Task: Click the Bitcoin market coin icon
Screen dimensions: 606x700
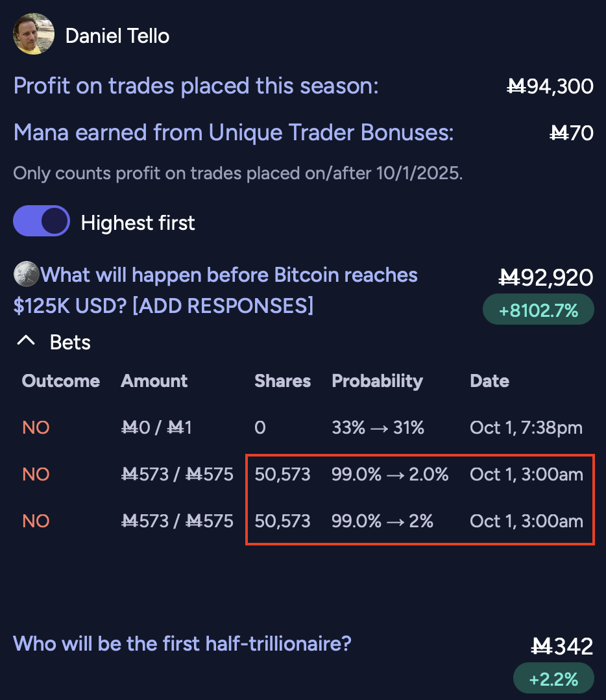Action: [25, 275]
